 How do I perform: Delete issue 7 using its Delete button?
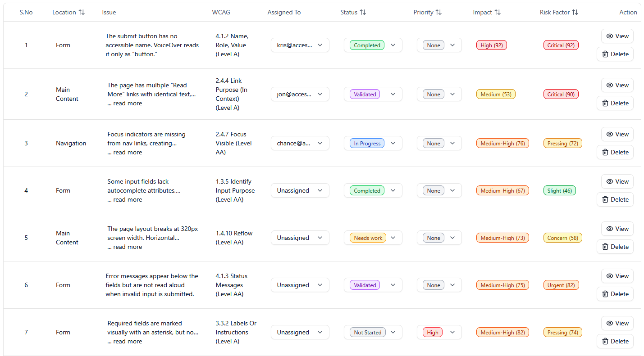615,341
